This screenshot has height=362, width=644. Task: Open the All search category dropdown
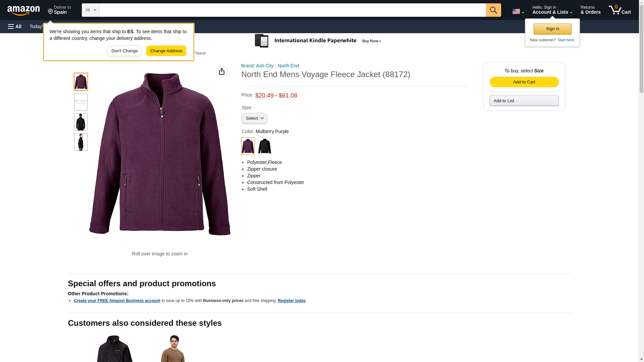coord(90,10)
